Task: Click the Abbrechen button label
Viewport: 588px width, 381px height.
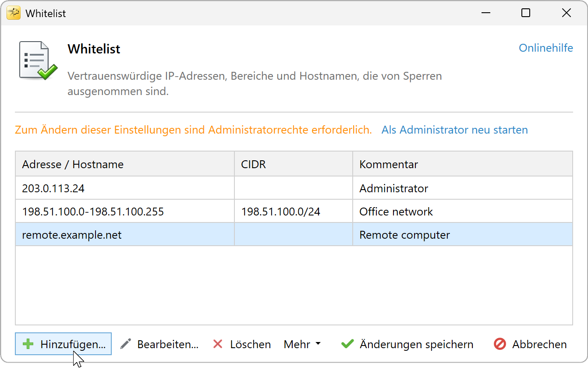Action: pyautogui.click(x=540, y=344)
